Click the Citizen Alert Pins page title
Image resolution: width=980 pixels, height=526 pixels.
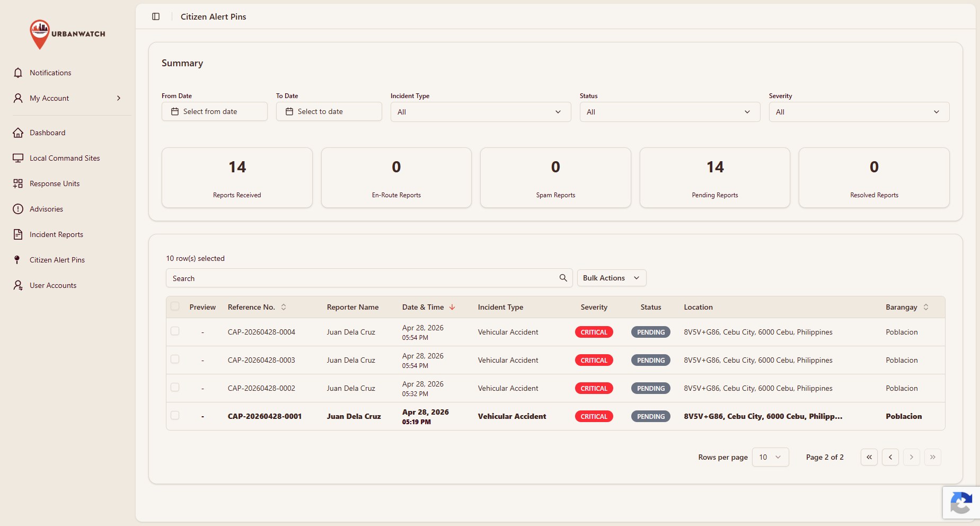tap(214, 16)
